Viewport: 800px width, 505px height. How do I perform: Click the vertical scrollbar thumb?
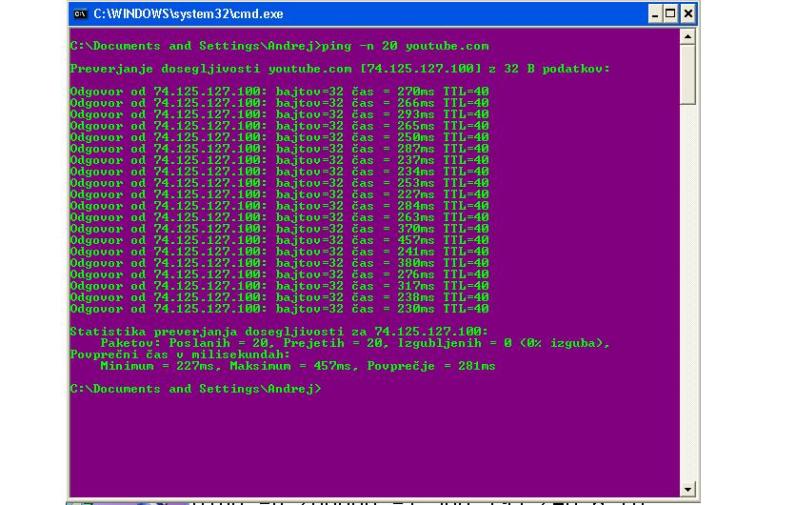(x=687, y=75)
